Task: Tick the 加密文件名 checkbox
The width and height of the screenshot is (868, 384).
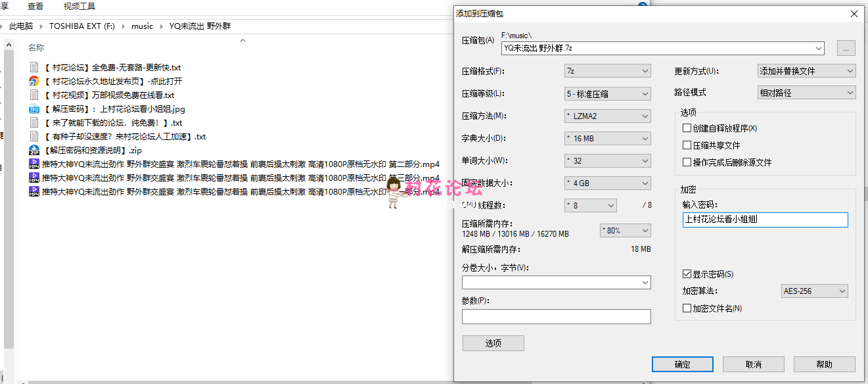Action: (x=687, y=308)
